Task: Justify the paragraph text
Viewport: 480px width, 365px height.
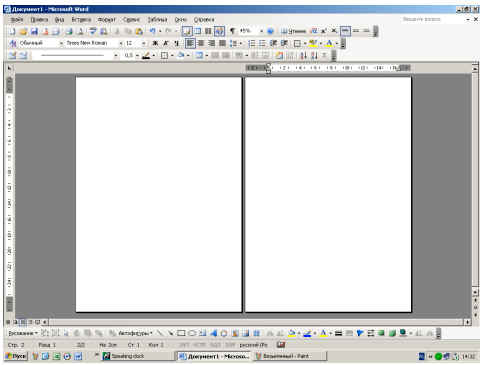Action: (222, 43)
